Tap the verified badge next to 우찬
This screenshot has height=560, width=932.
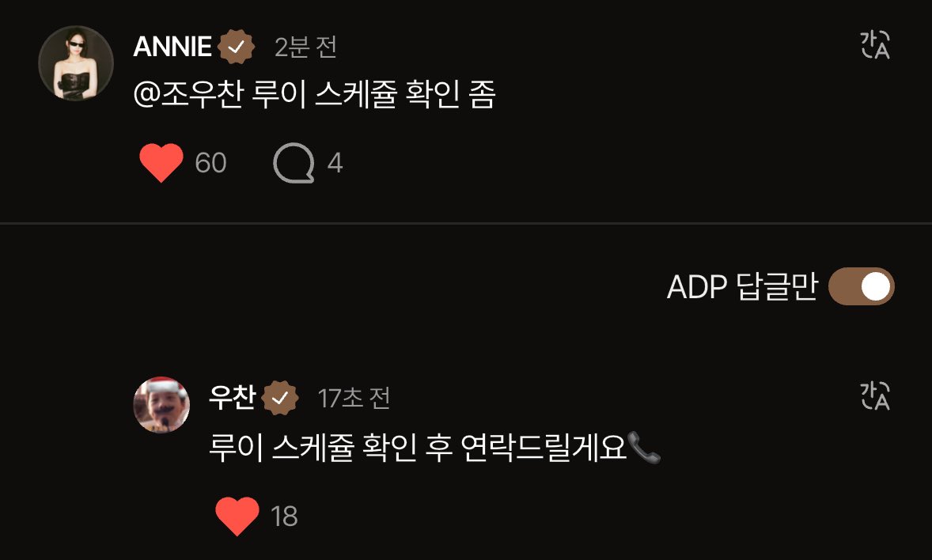click(280, 398)
